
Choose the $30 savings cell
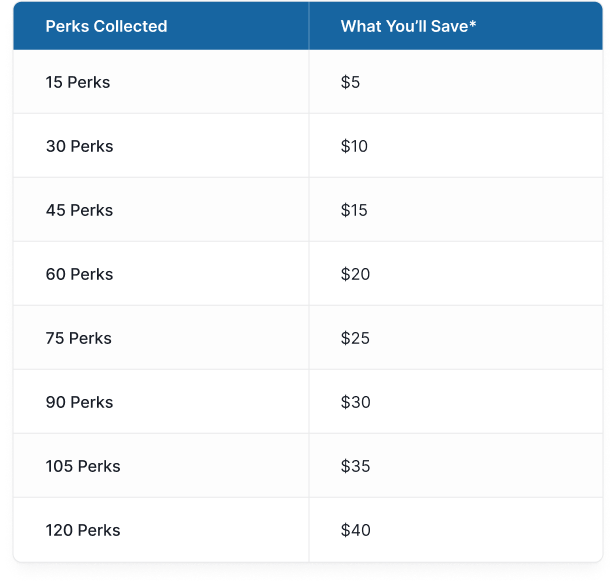point(355,402)
